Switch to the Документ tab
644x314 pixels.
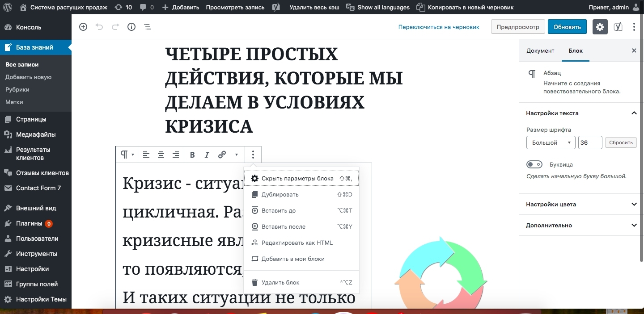pyautogui.click(x=540, y=51)
